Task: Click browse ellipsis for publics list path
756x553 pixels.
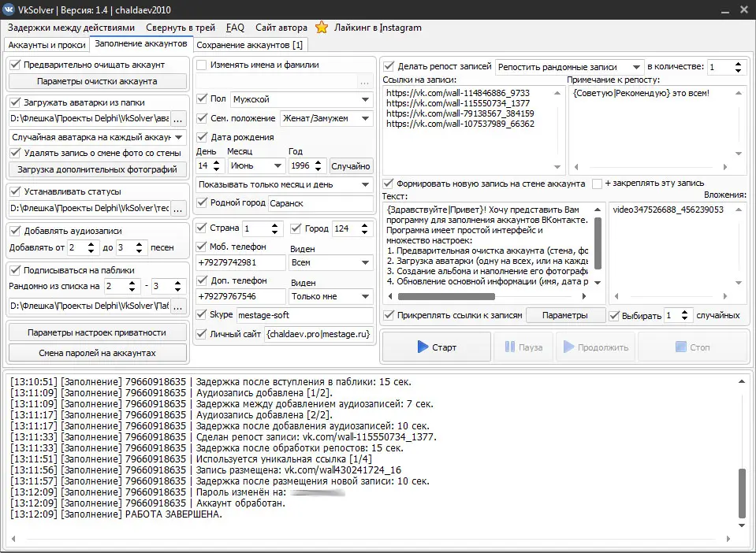Action: (x=178, y=305)
